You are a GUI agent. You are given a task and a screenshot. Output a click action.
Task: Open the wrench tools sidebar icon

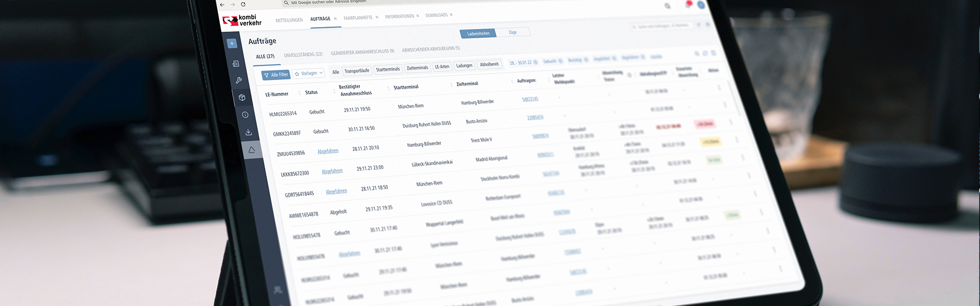click(x=238, y=80)
